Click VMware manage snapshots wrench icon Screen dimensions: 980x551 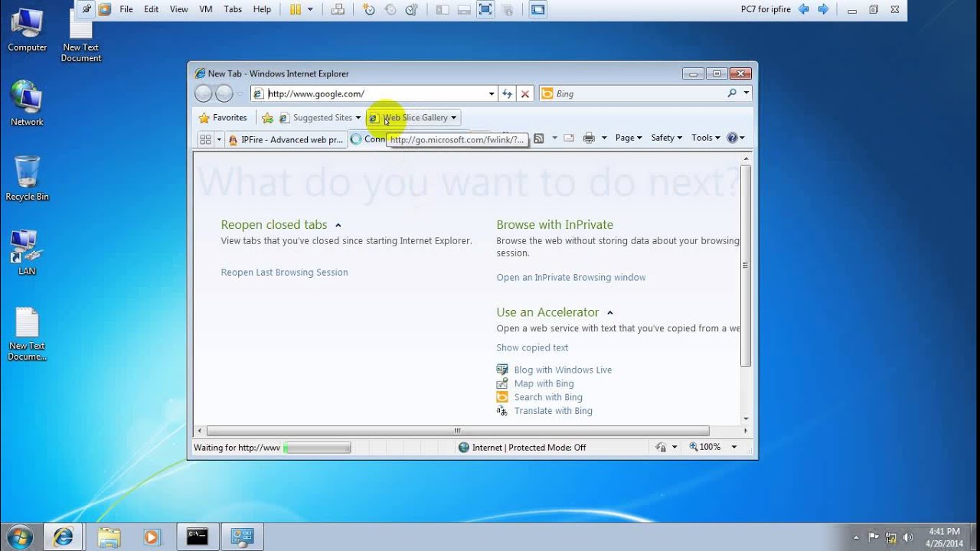(412, 9)
